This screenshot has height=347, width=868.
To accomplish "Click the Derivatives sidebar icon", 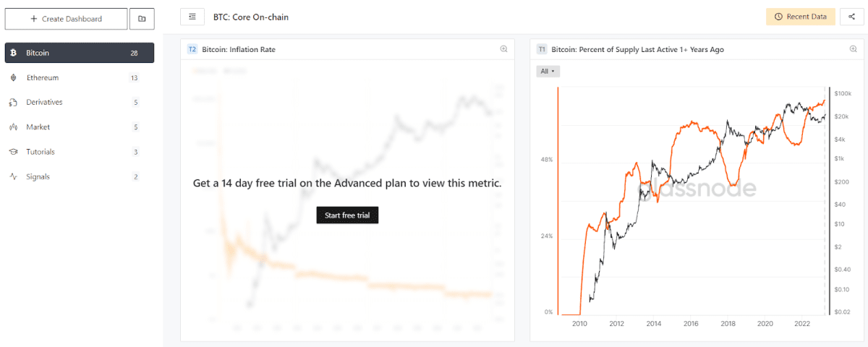I will pyautogui.click(x=13, y=103).
